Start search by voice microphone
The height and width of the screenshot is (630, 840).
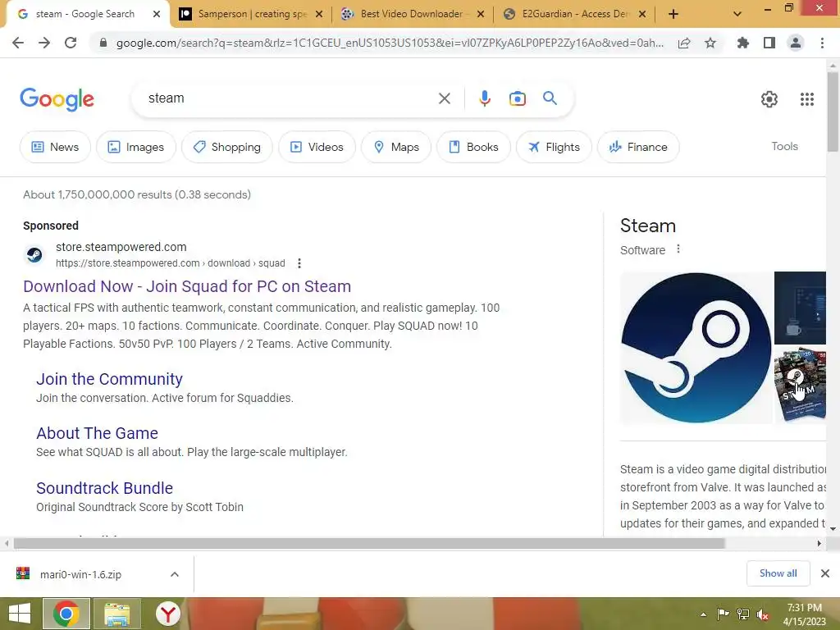(484, 98)
